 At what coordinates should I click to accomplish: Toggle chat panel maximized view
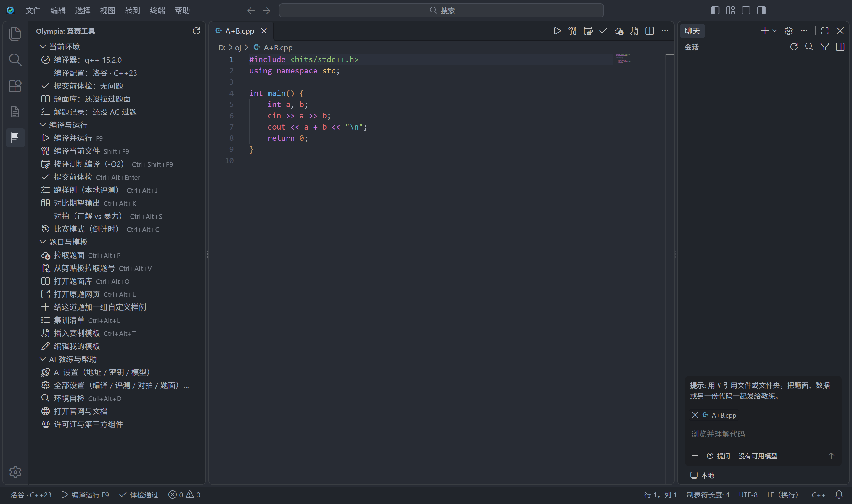[824, 31]
